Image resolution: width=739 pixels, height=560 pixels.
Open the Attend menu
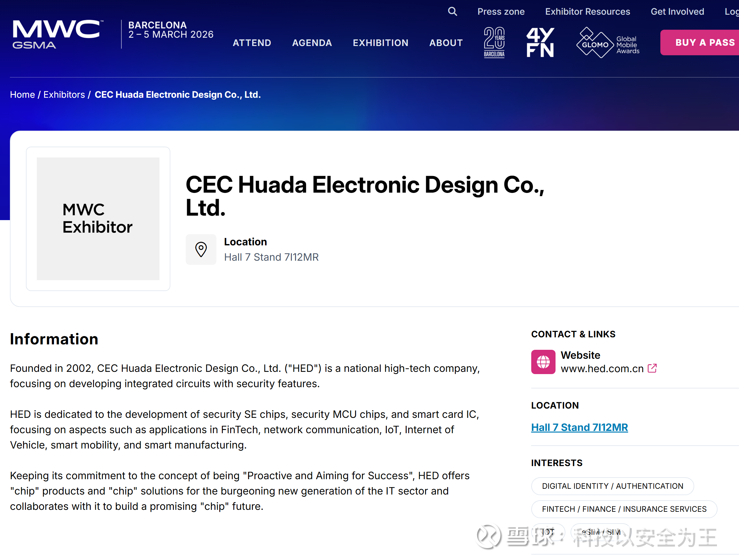252,43
